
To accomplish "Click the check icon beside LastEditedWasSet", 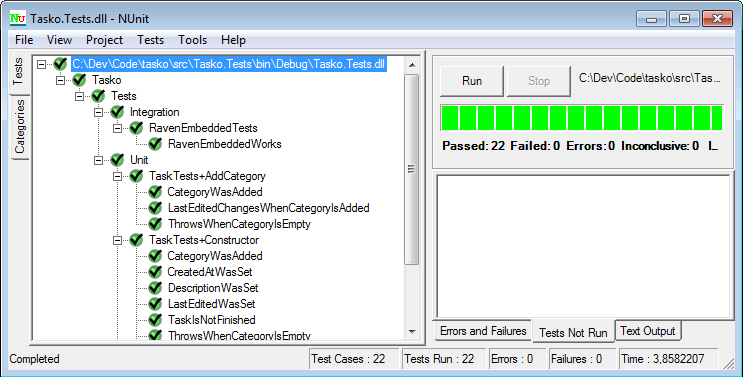I will point(155,304).
